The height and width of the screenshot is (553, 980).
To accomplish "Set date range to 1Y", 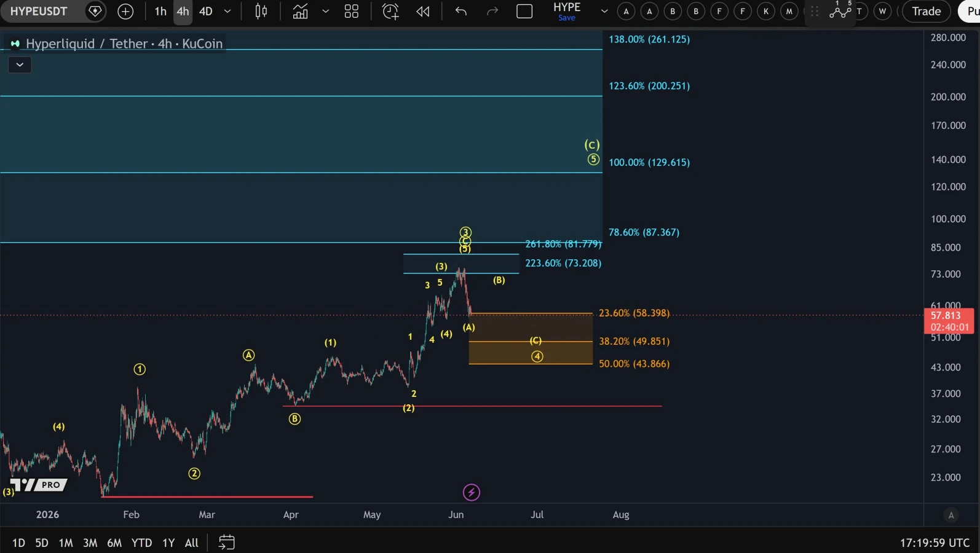I will click(168, 543).
